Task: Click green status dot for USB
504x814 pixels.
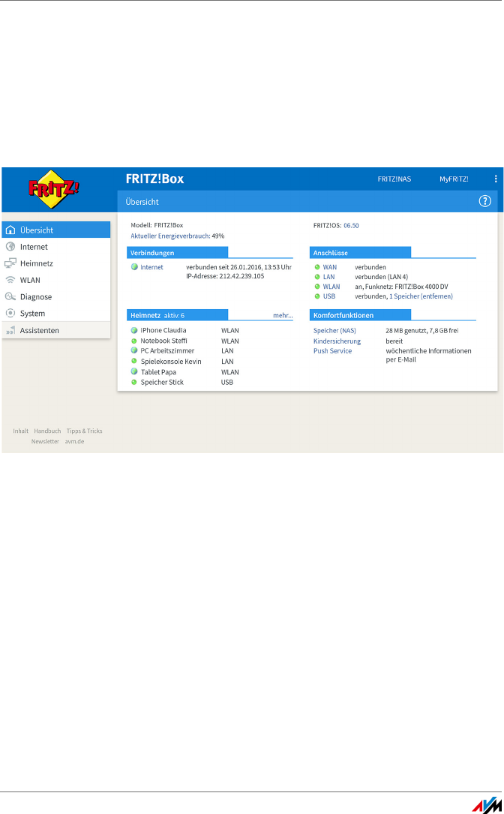Action: tap(317, 296)
